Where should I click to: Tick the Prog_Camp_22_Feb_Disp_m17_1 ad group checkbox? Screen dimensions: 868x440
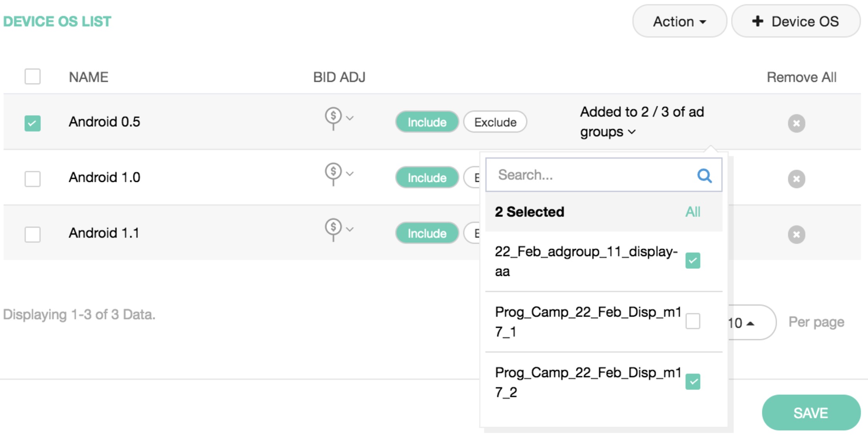(x=693, y=321)
